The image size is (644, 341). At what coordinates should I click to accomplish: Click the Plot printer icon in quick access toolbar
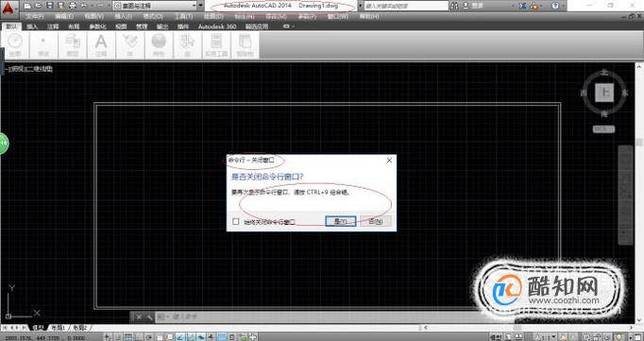point(73,6)
